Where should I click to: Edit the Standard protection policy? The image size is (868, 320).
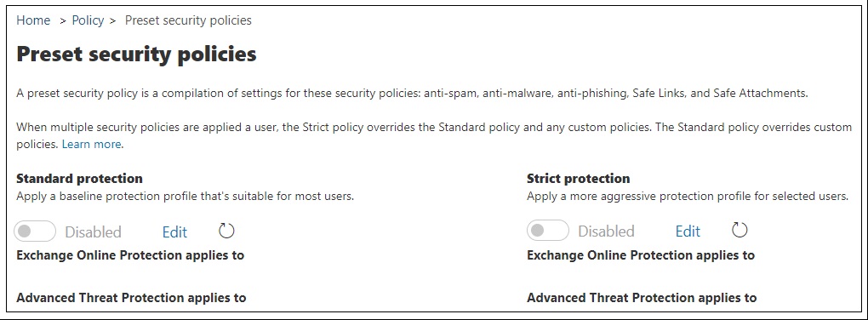coord(175,232)
